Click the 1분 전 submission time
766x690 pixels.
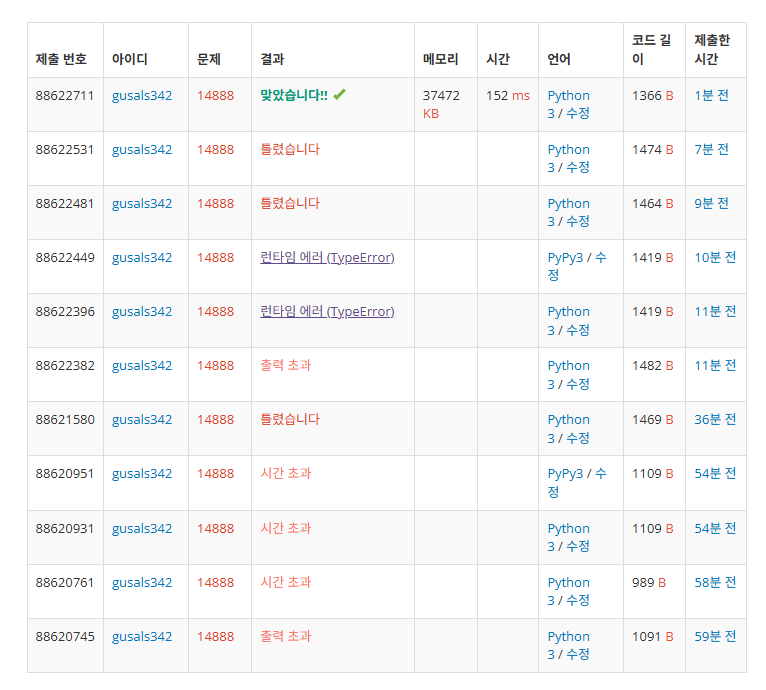point(711,95)
